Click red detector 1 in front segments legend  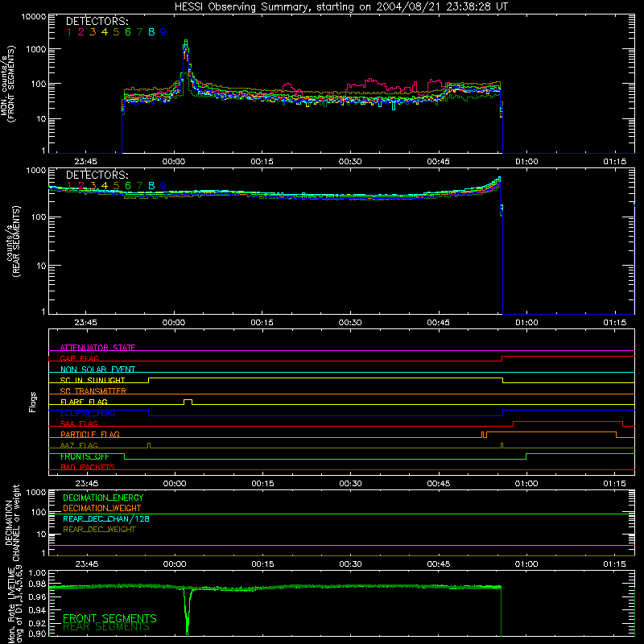tap(69, 32)
